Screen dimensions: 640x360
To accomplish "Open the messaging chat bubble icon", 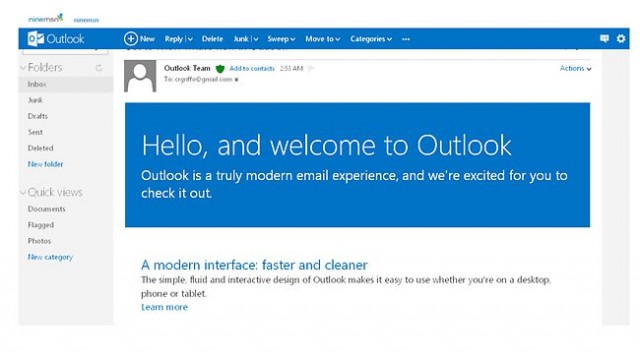I will point(604,39).
